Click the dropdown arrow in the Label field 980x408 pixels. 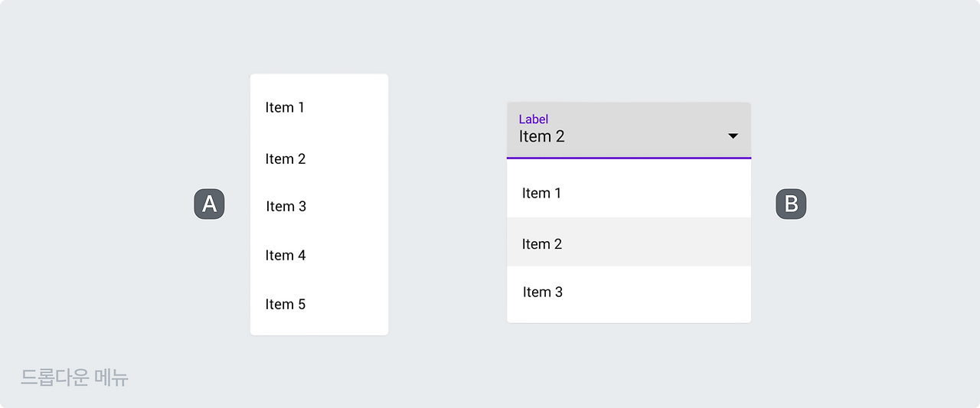(x=733, y=136)
